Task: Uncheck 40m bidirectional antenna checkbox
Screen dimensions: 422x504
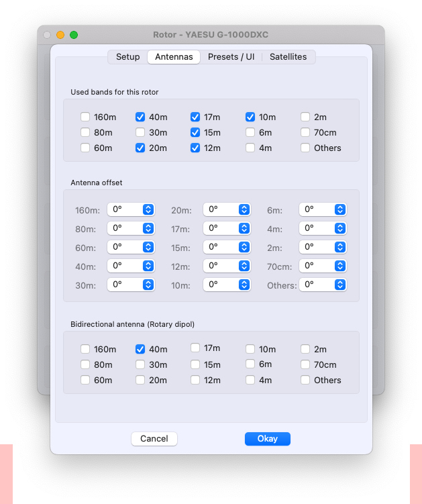Action: pyautogui.click(x=140, y=349)
